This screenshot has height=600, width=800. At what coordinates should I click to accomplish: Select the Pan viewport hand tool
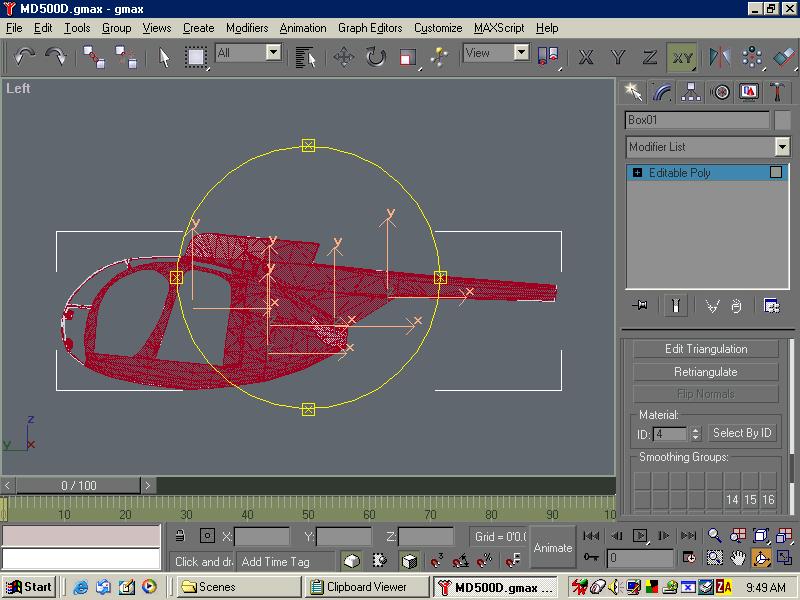(x=738, y=557)
